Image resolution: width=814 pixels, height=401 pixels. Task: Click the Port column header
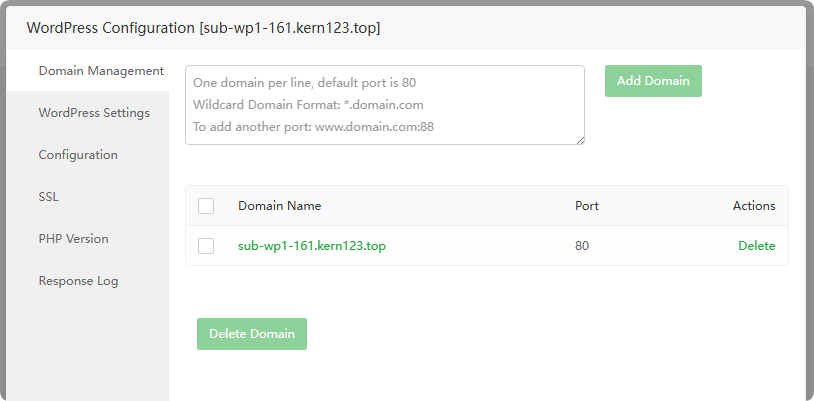tap(587, 206)
